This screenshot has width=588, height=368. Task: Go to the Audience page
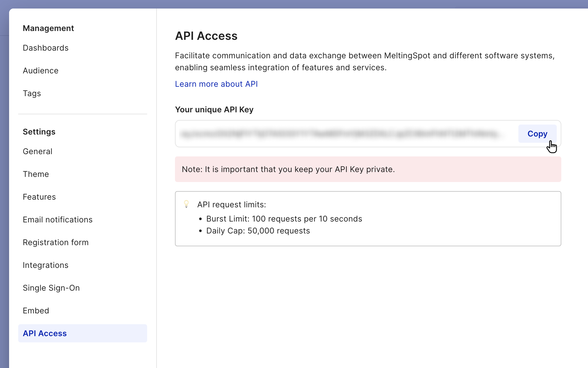40,71
